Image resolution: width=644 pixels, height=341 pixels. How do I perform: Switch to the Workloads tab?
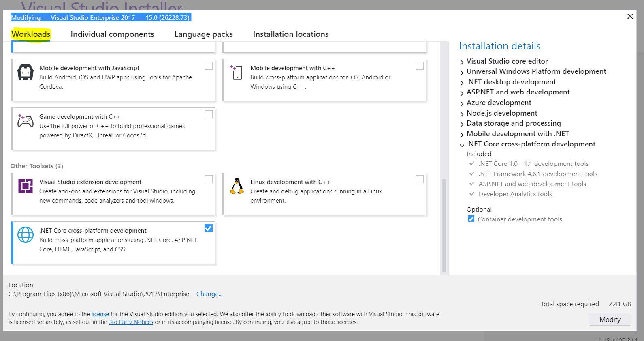pyautogui.click(x=31, y=34)
